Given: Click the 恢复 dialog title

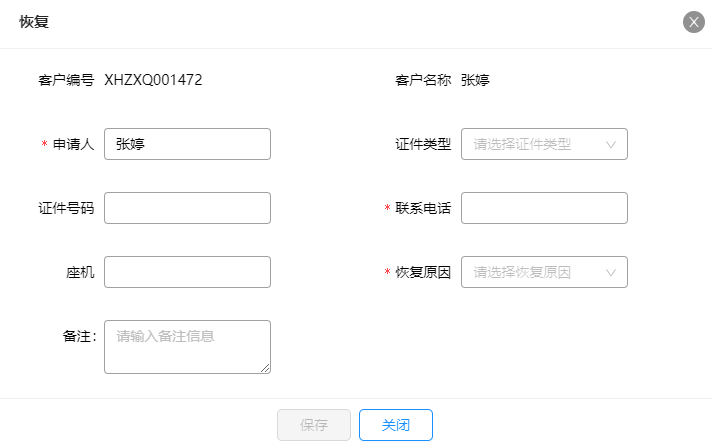Looking at the screenshot, I should coord(34,21).
